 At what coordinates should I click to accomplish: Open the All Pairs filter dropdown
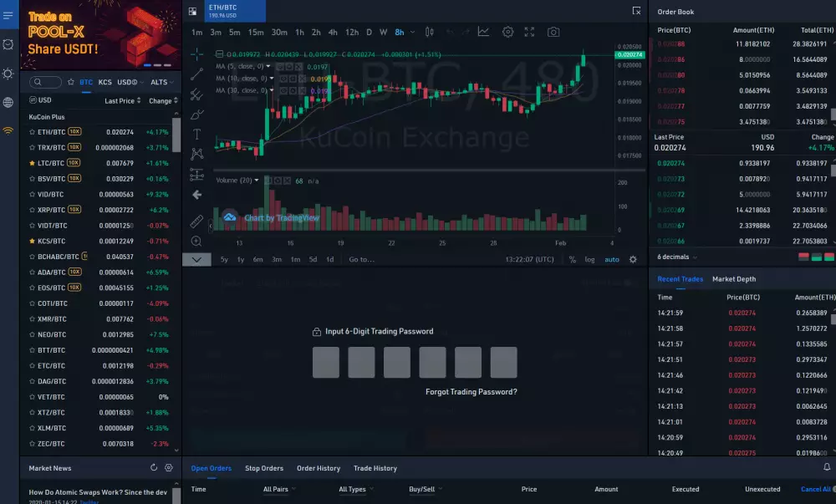coord(278,490)
